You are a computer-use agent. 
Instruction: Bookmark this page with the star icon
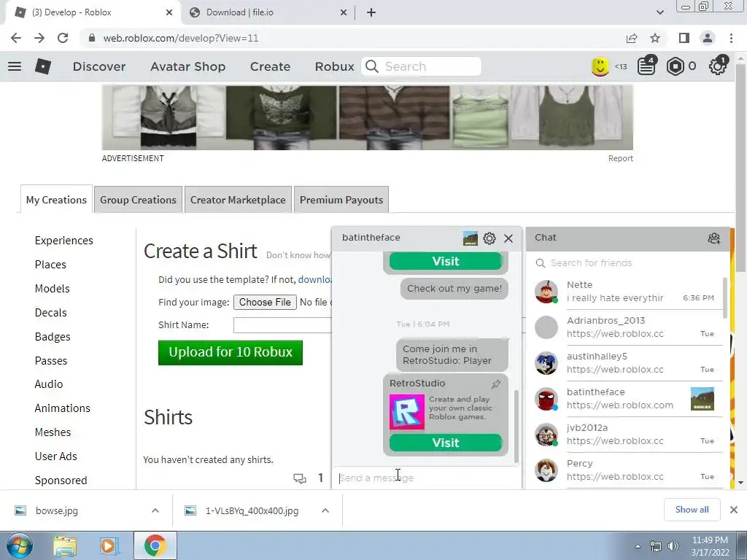pos(656,38)
